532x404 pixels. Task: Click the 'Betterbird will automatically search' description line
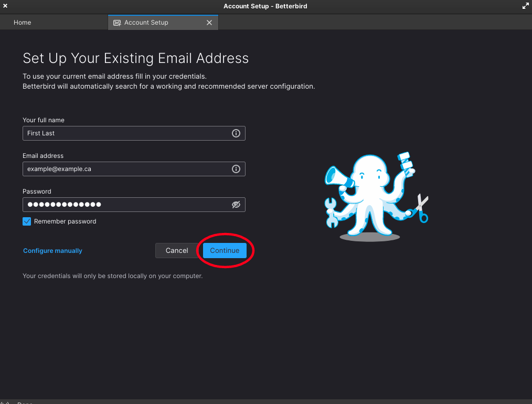(x=168, y=86)
